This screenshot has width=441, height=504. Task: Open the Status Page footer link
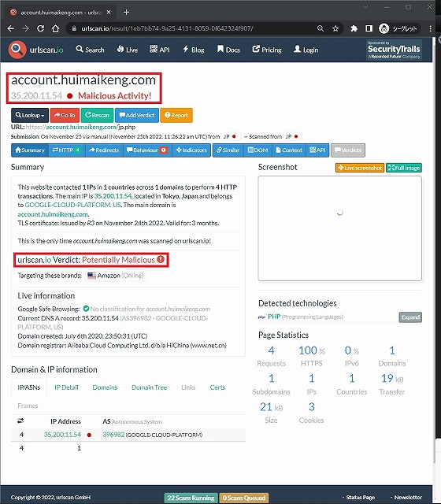click(361, 497)
